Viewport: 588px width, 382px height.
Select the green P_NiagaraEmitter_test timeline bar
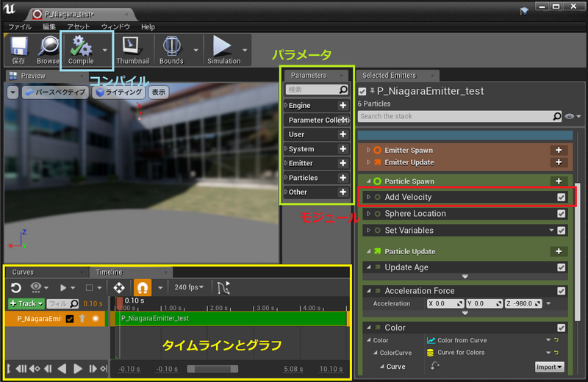click(232, 318)
